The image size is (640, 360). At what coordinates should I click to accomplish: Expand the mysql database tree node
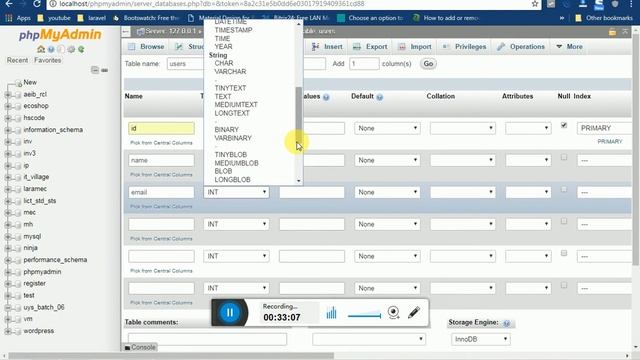[x=7, y=236]
